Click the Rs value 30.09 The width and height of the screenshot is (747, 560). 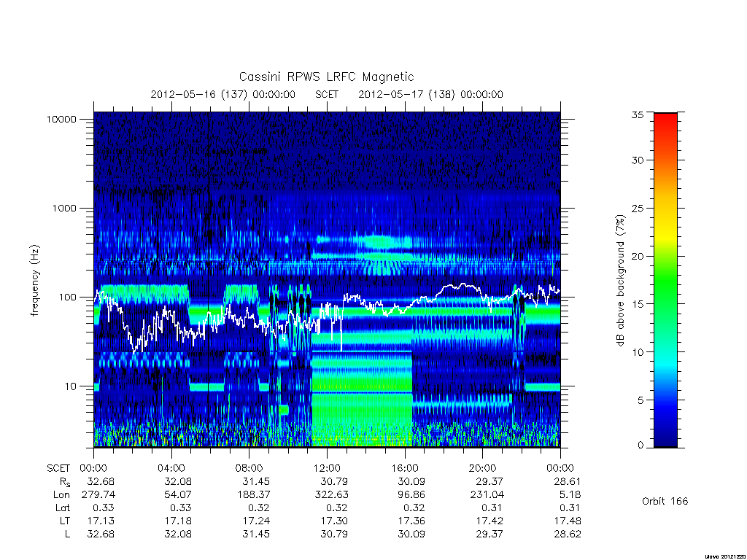tap(411, 482)
